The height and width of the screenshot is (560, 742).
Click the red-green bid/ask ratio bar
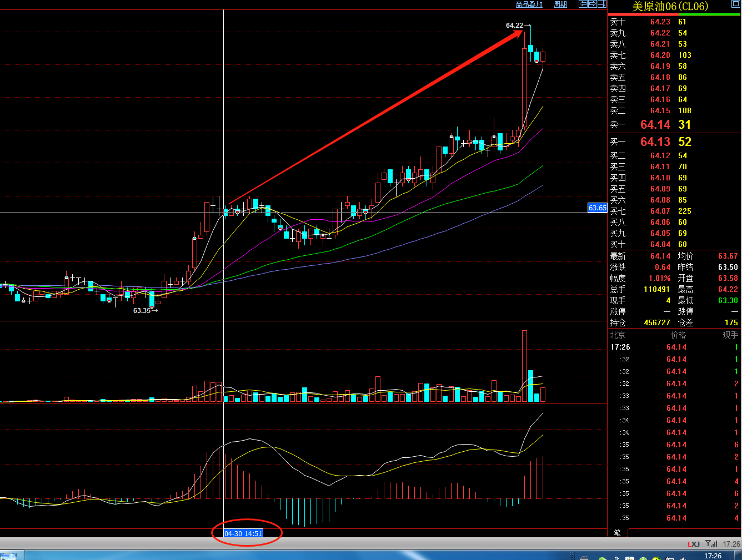coord(674,14)
